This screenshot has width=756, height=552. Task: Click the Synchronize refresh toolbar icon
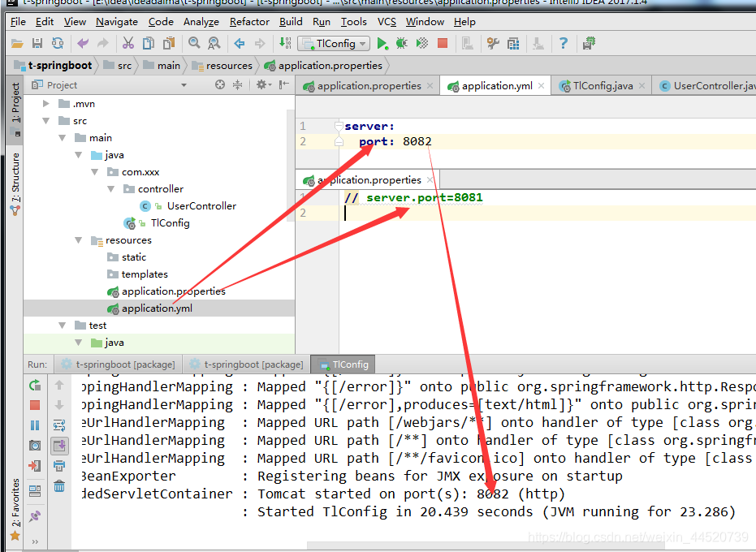pyautogui.click(x=58, y=43)
